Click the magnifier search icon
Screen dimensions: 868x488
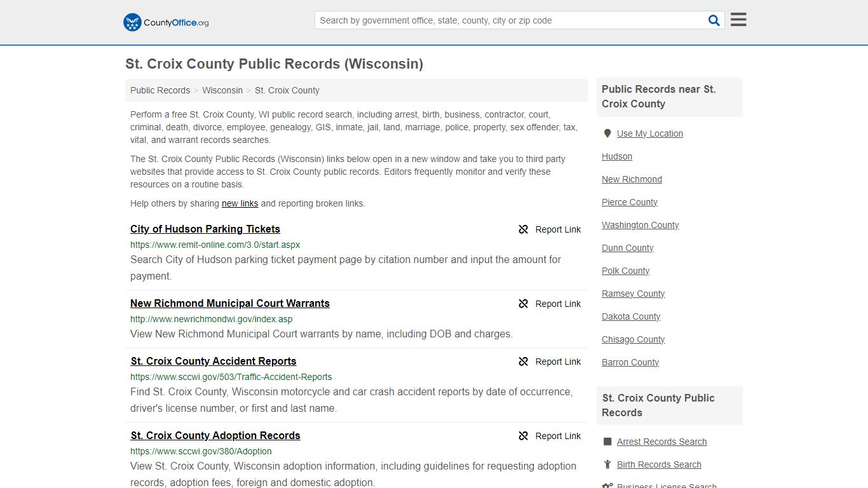click(714, 20)
